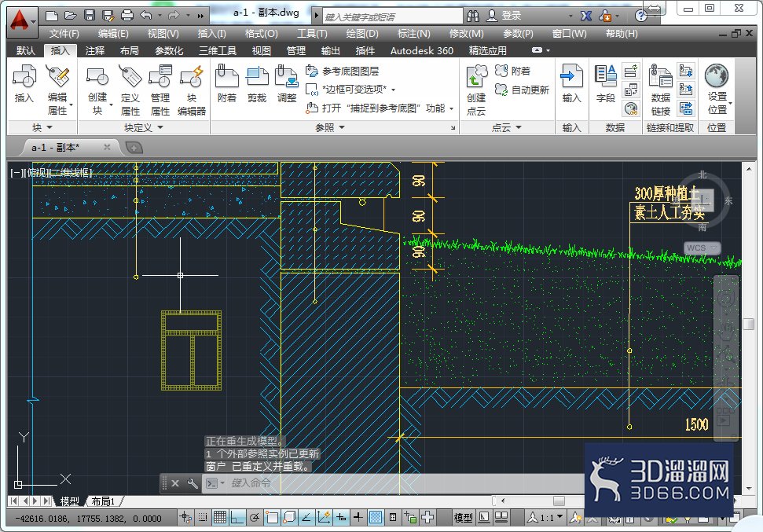
Task: Click the 插入 Insert block tool
Action: coord(24,84)
